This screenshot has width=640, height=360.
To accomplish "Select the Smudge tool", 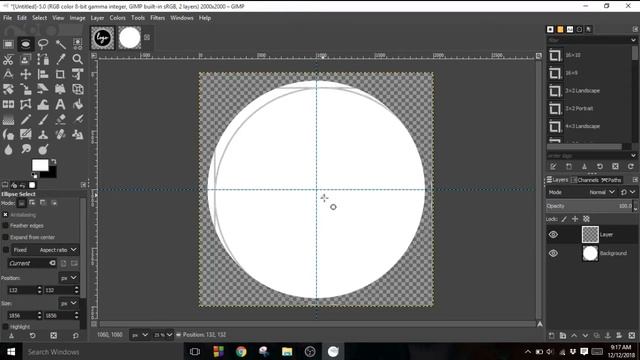I will 25,149.
